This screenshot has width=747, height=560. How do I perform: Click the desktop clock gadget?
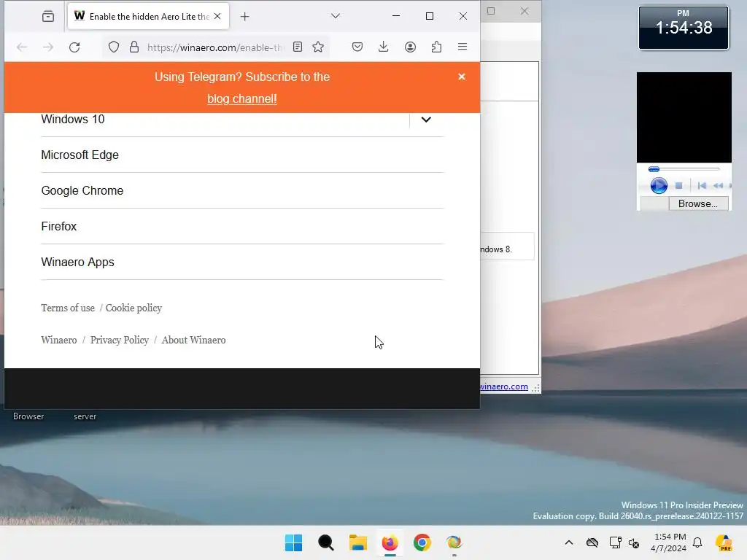click(x=684, y=28)
